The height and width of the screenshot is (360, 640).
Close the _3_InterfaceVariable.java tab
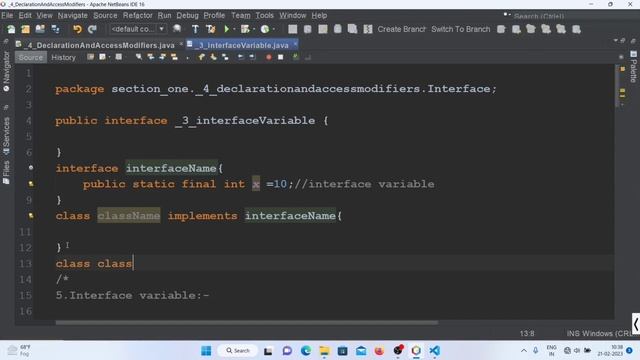(295, 44)
